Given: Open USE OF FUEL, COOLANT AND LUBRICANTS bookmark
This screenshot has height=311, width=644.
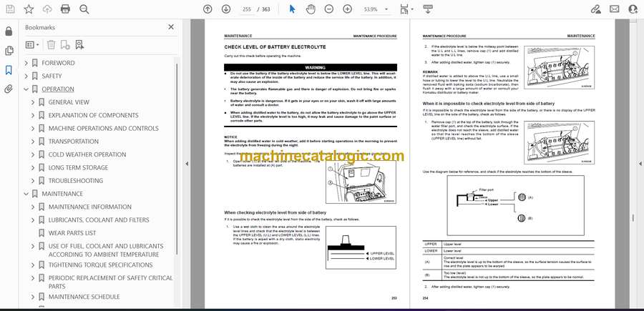Looking at the screenshot, I should (x=106, y=250).
